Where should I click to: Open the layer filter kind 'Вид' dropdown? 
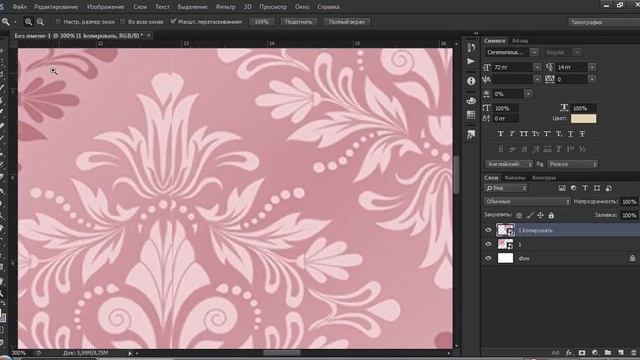pyautogui.click(x=505, y=188)
